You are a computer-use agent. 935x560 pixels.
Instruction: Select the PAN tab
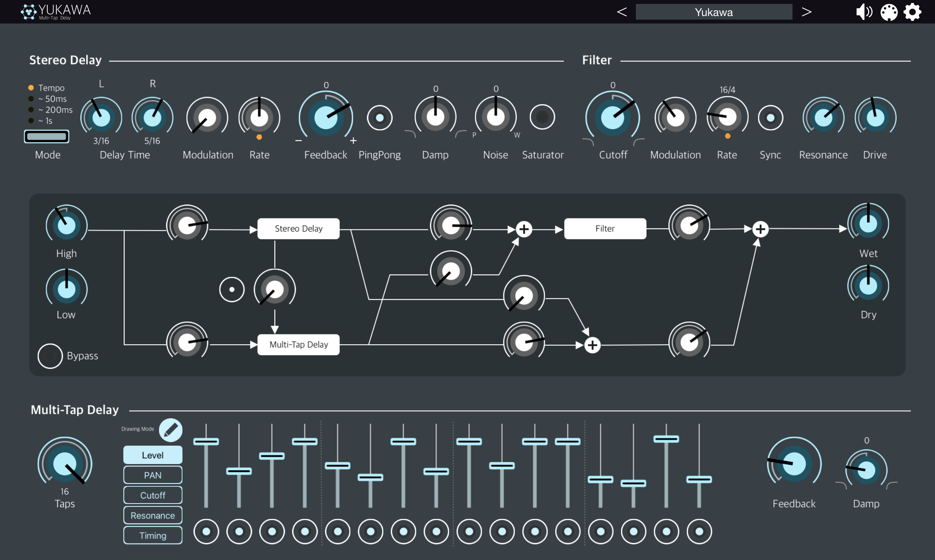tap(153, 475)
